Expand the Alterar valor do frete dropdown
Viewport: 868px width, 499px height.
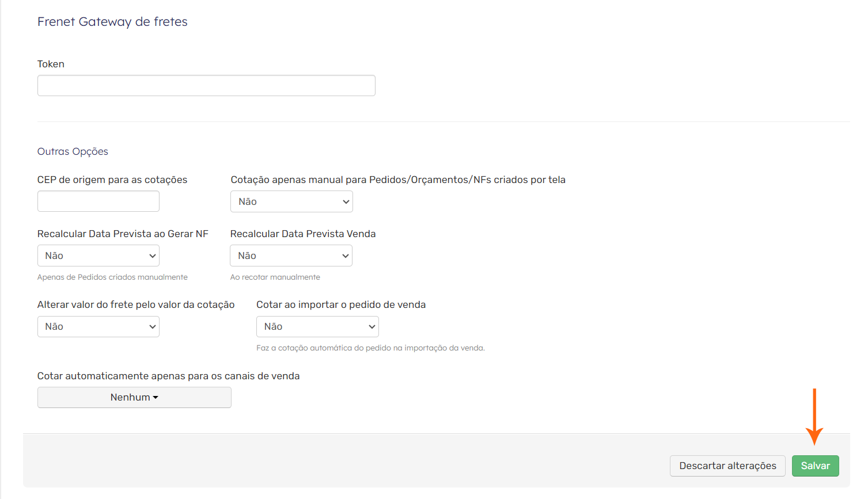point(98,326)
